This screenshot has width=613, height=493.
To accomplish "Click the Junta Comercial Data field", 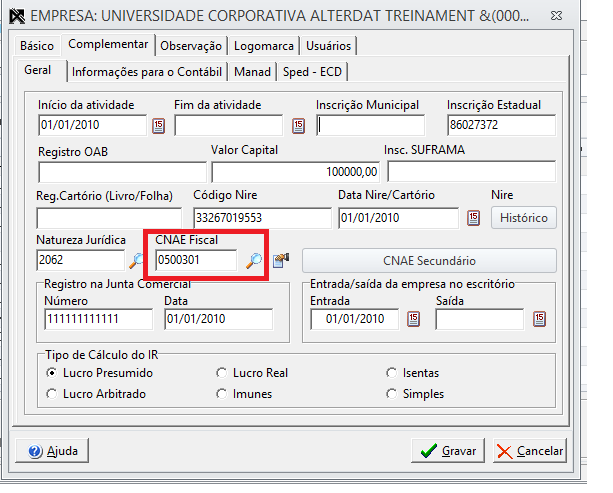I will click(219, 319).
